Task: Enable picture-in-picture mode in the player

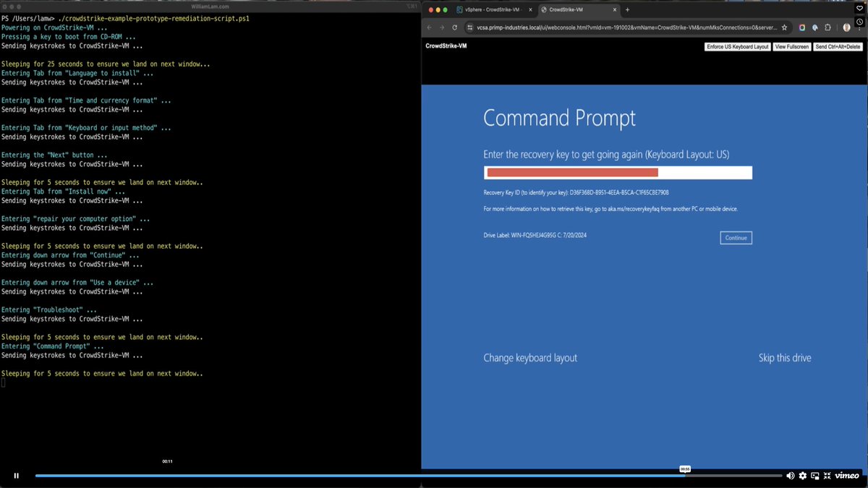Action: (814, 476)
